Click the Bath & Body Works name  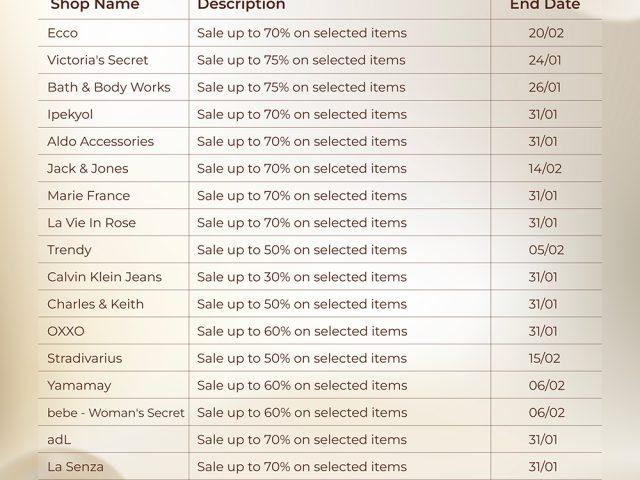108,87
